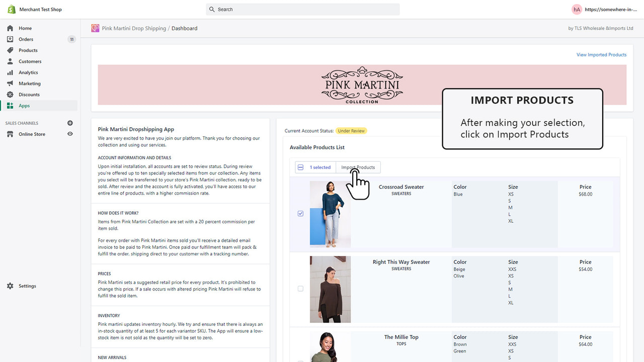Click the Under Review status badge
Viewport: 644px width, 362px height.
coord(351,131)
